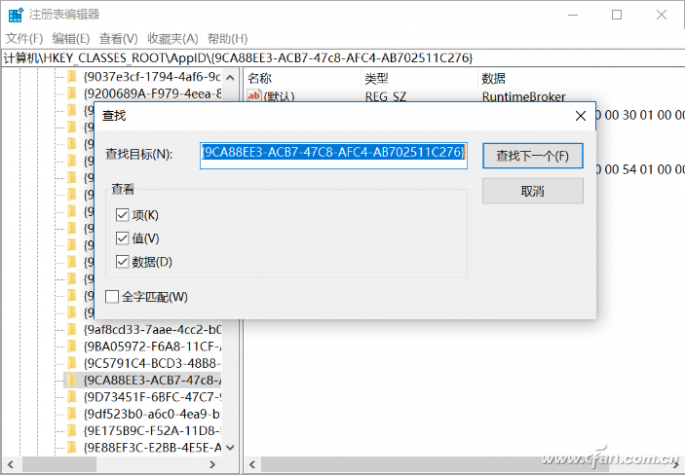Click the folder icon of key {9037e3cf-1794-4af6
The image size is (685, 475).
click(72, 77)
